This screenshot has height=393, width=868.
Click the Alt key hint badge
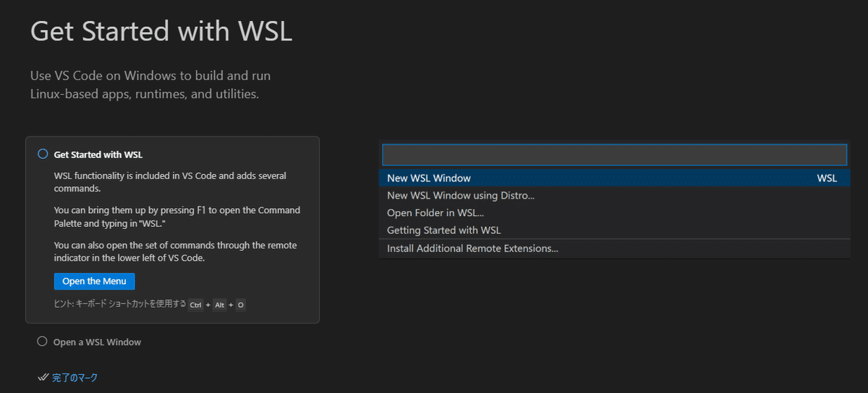click(x=219, y=305)
